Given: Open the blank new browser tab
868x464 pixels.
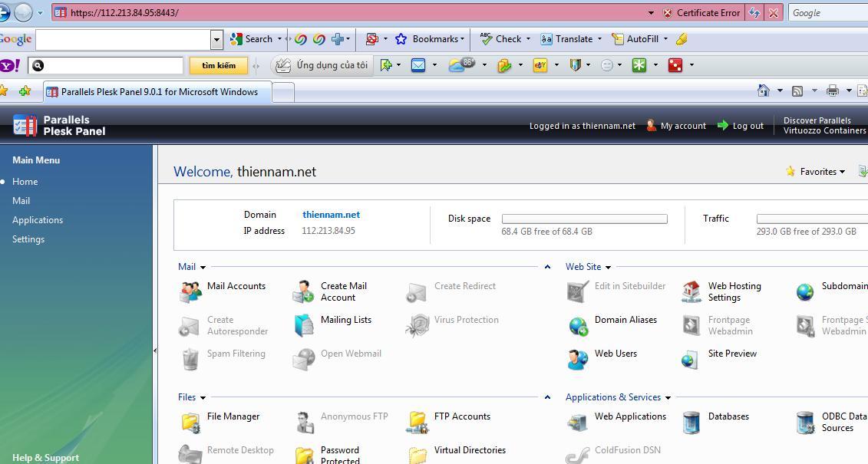Looking at the screenshot, I should point(283,92).
